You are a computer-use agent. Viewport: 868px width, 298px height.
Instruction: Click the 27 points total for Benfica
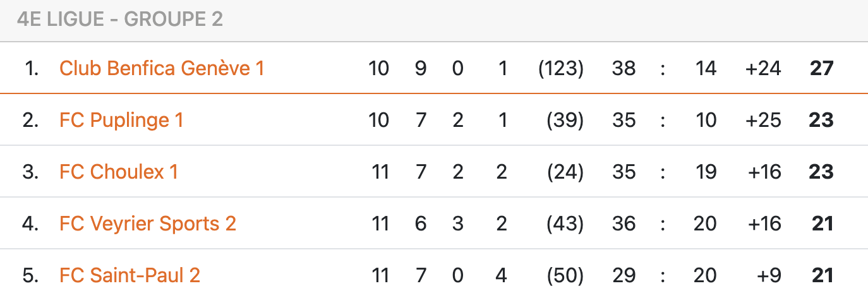coord(822,68)
